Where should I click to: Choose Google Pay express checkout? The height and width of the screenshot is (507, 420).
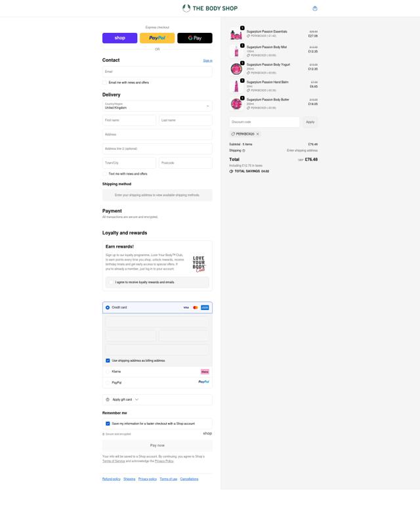[x=195, y=38]
